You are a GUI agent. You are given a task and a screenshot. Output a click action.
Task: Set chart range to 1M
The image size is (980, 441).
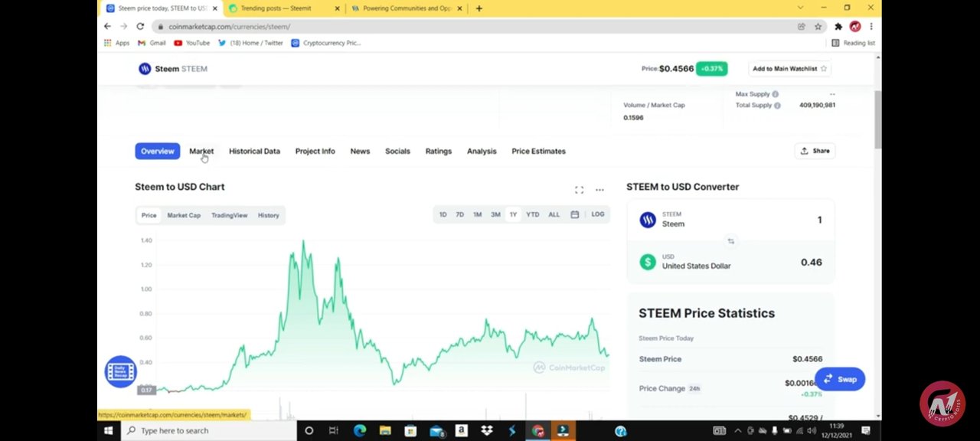click(x=477, y=214)
